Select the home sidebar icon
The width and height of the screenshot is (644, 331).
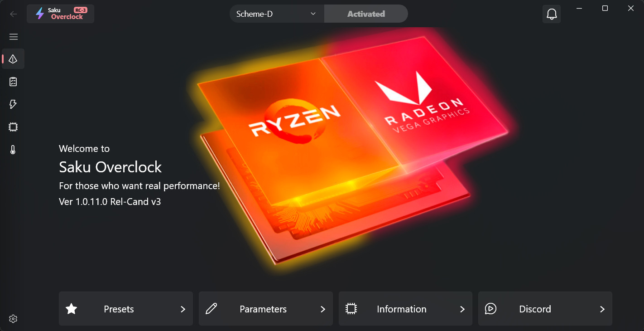[x=13, y=59]
